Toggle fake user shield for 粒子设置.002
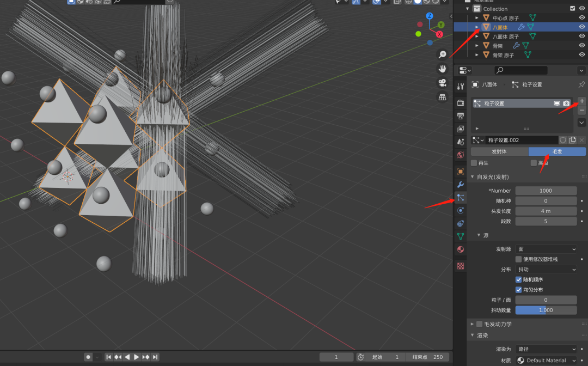The image size is (588, 366). pos(563,140)
